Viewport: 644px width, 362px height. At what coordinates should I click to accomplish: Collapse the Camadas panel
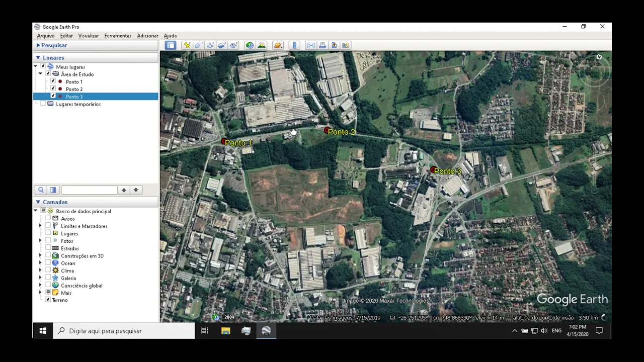coord(38,202)
